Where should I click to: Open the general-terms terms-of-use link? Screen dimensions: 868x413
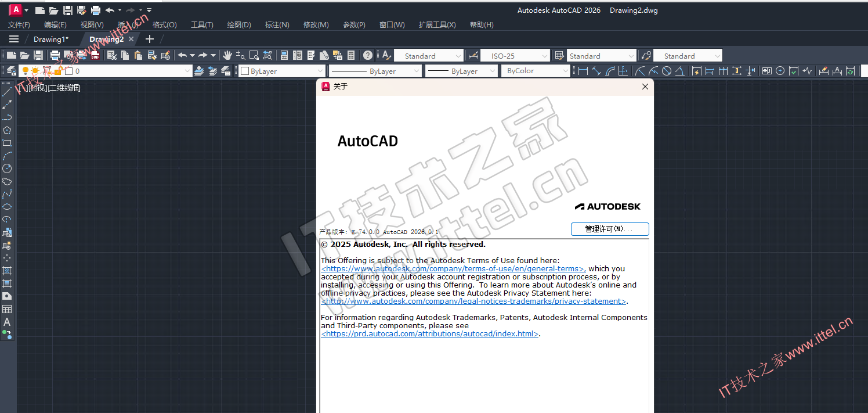coord(454,269)
